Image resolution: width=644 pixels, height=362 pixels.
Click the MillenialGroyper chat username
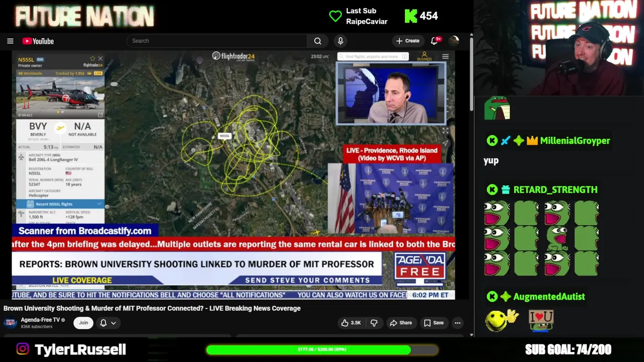tap(575, 141)
